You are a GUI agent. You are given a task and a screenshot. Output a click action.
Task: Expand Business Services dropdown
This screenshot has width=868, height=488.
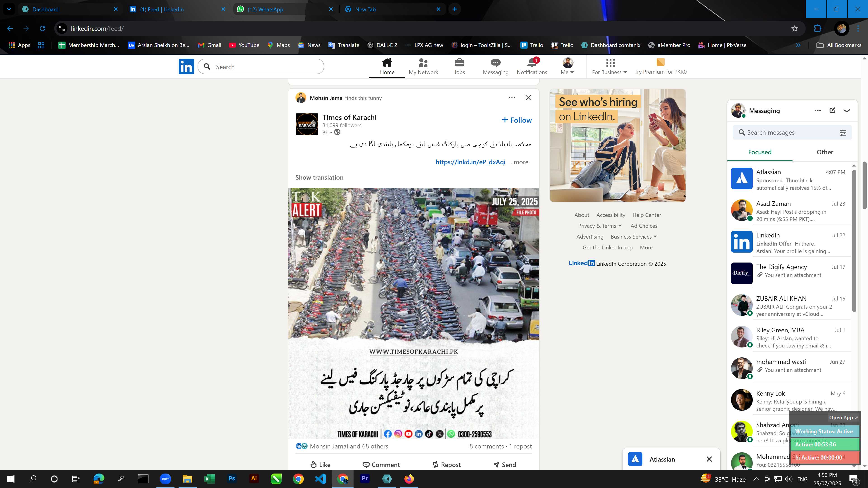[634, 236]
